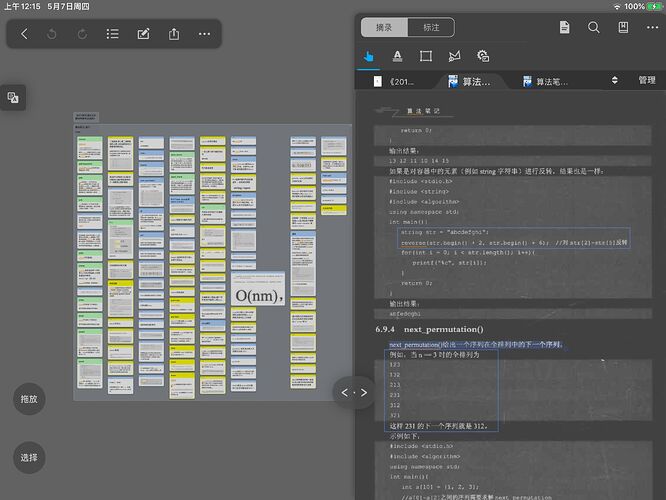The width and height of the screenshot is (666, 500).
Task: Tap the 管理 button
Action: point(647,80)
